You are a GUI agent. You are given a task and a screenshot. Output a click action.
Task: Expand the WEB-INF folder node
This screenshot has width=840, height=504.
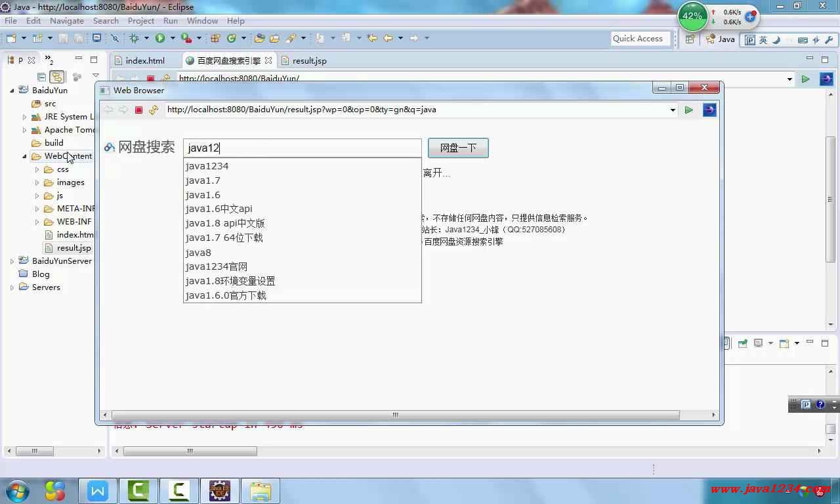[x=37, y=222]
